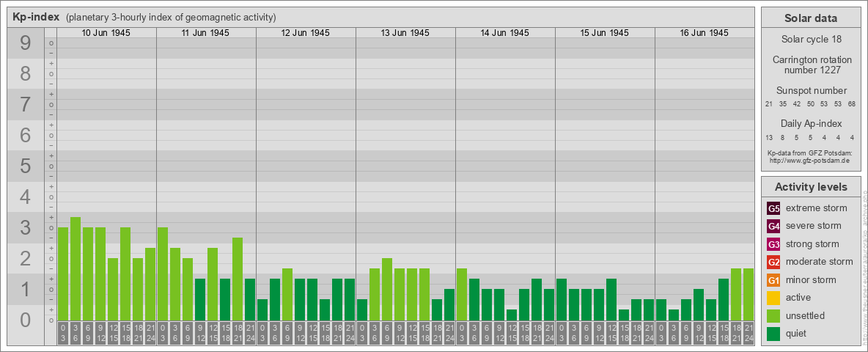This screenshot has height=352, width=868.
Task: Click the G1 minor storm badge
Action: pos(773,279)
